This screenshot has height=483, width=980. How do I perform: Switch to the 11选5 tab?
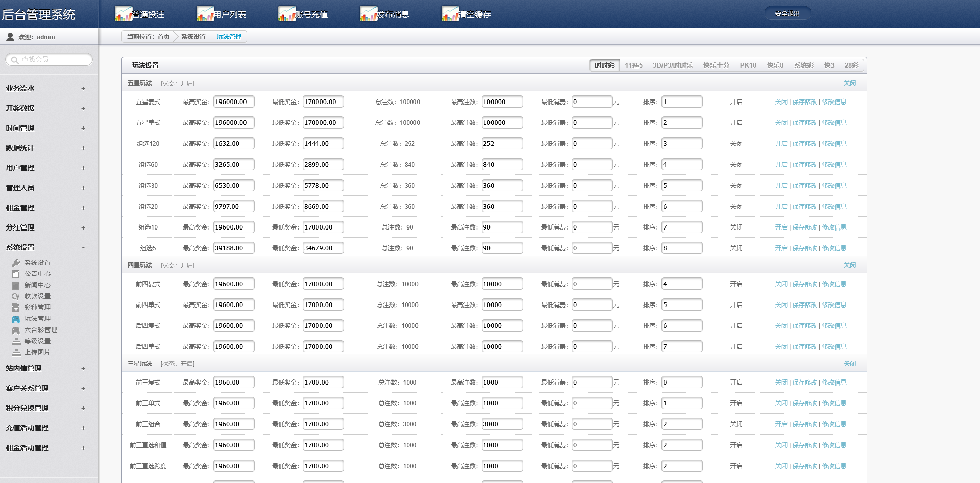(x=633, y=65)
